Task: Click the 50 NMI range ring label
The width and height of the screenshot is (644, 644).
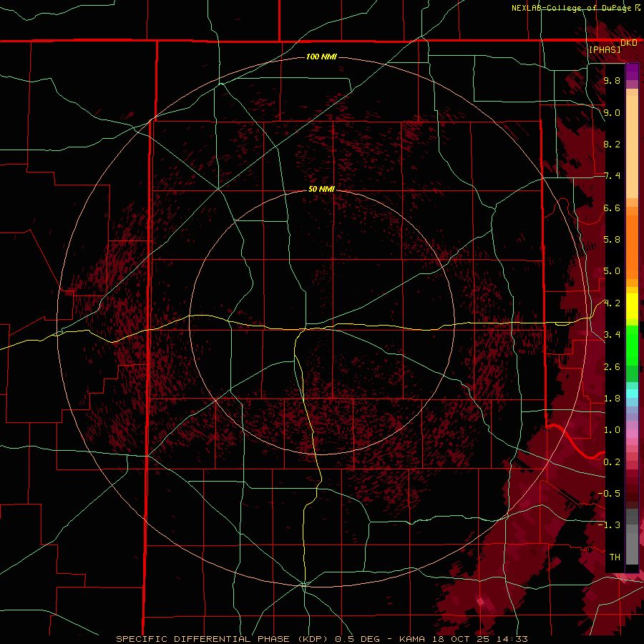Action: [x=321, y=189]
